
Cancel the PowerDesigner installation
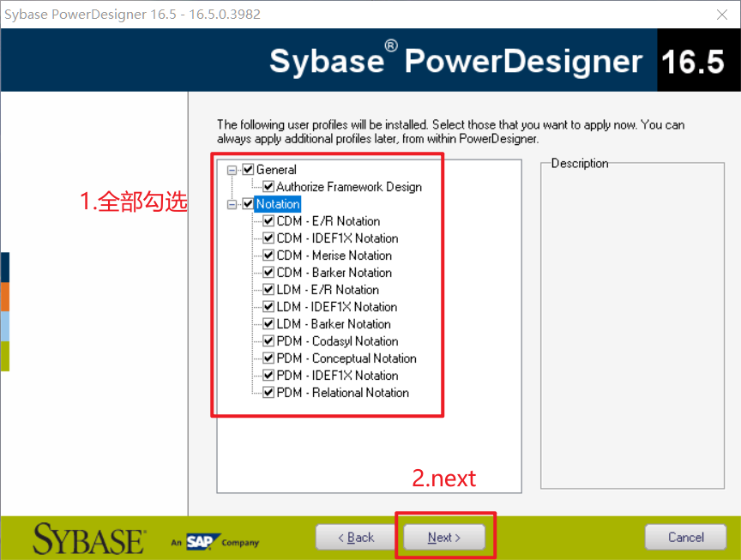686,538
